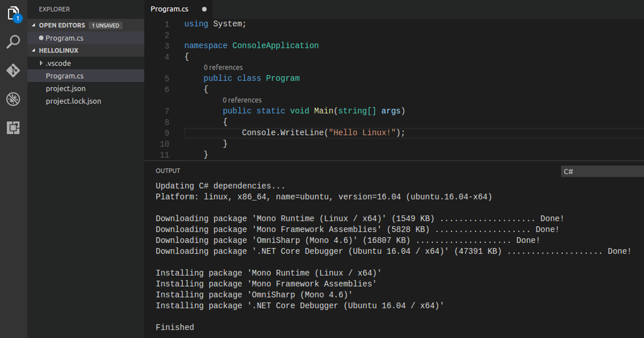Click the using System; line

[216, 24]
